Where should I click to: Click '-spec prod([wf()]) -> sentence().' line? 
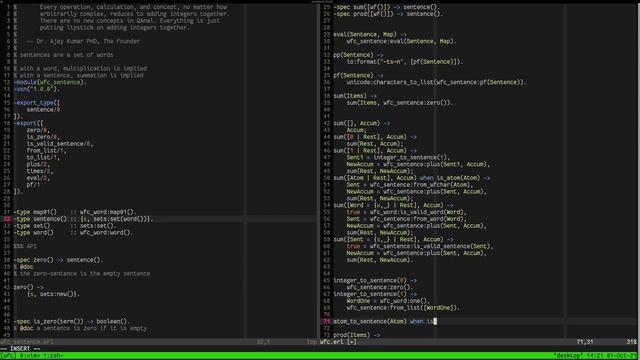tap(389, 14)
